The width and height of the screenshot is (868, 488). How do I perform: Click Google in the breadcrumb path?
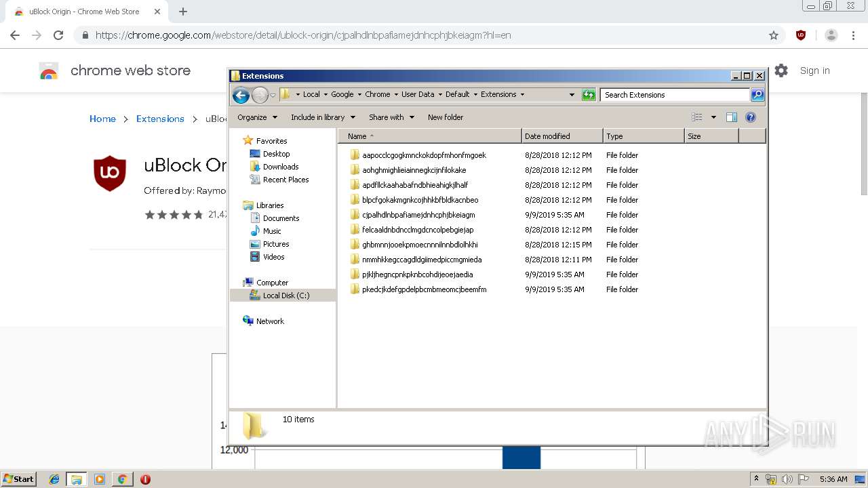342,94
